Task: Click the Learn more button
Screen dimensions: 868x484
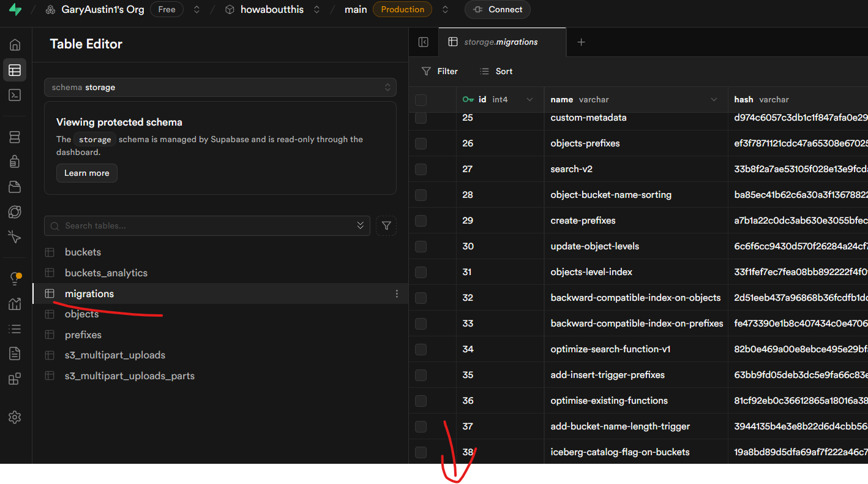Action: click(87, 173)
